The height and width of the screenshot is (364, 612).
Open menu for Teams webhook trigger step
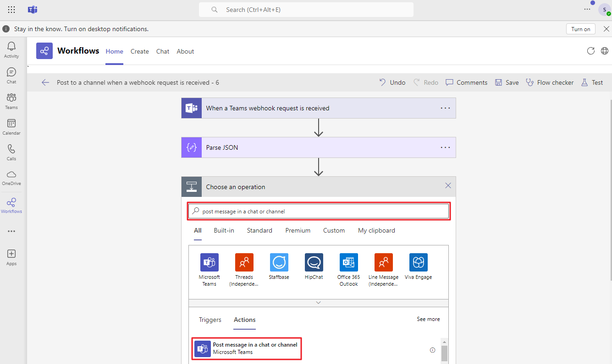coord(445,108)
